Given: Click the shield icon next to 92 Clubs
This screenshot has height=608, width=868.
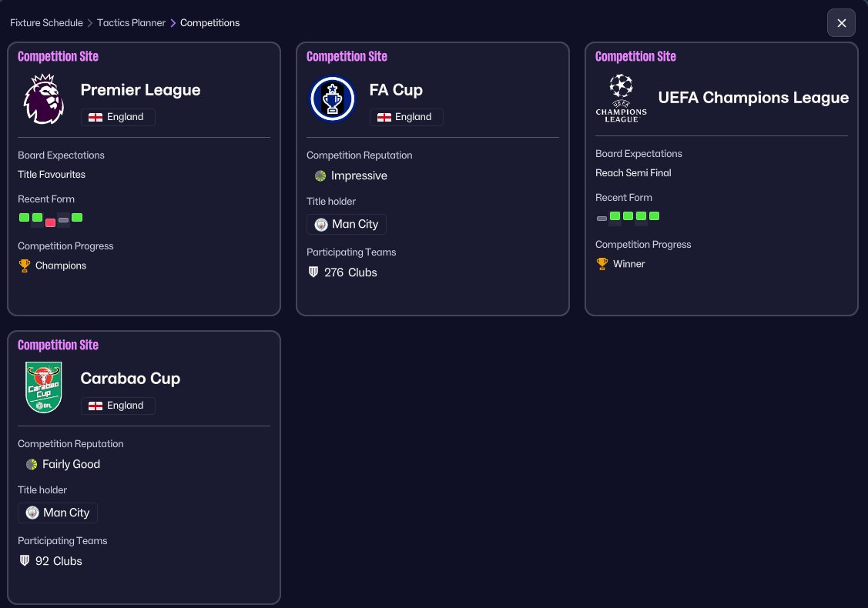Looking at the screenshot, I should 25,560.
